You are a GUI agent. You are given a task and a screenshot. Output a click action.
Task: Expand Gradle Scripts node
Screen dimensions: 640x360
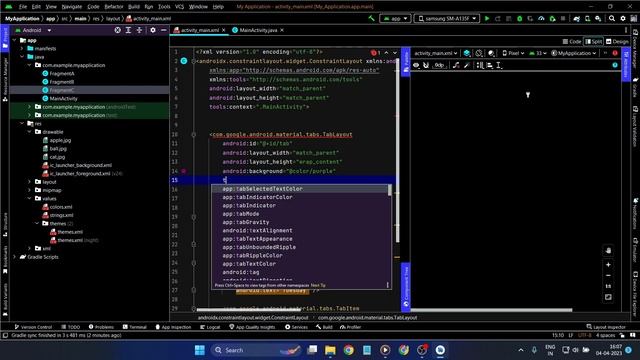[15, 257]
